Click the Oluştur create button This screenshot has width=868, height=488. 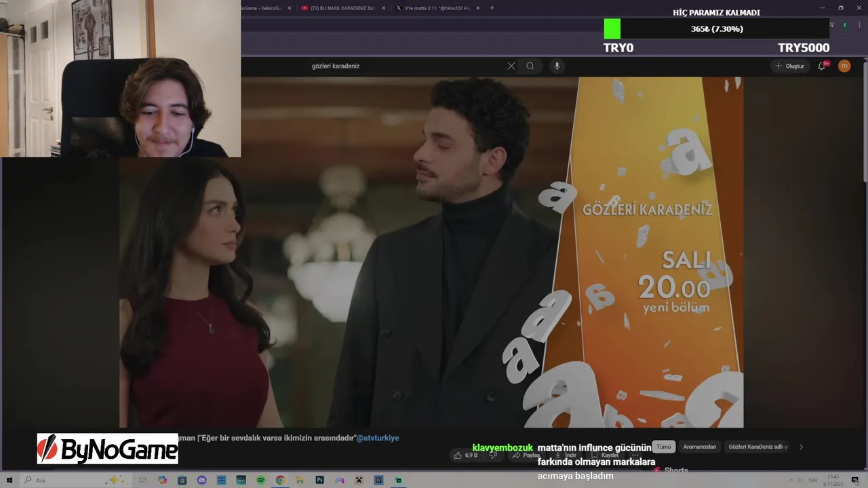pyautogui.click(x=789, y=66)
